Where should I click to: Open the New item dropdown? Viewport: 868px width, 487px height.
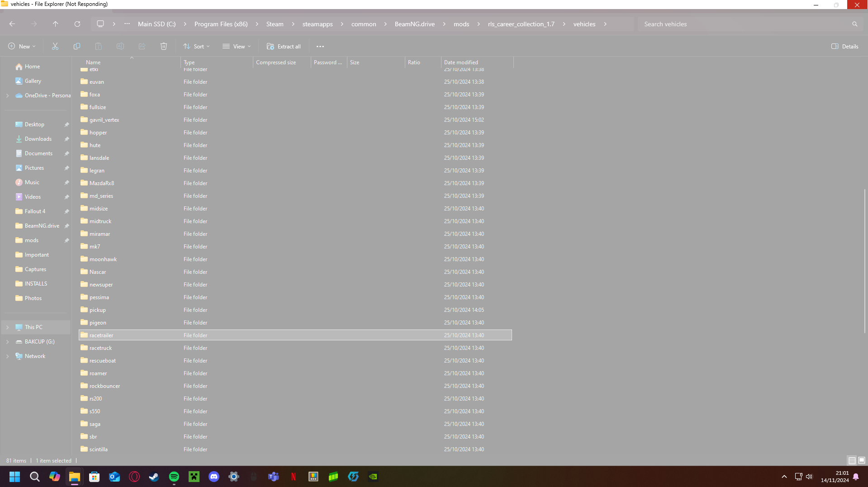click(x=22, y=46)
